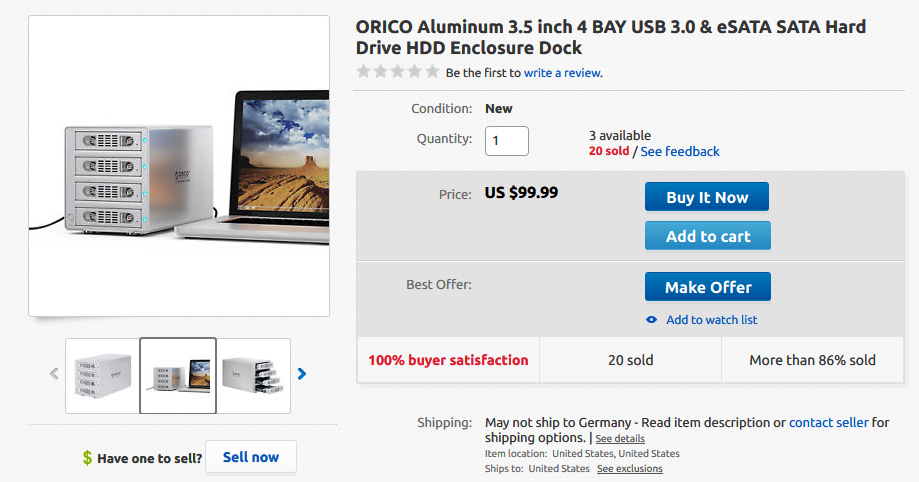This screenshot has height=482, width=919.
Task: Open the write a review link
Action: click(x=563, y=73)
